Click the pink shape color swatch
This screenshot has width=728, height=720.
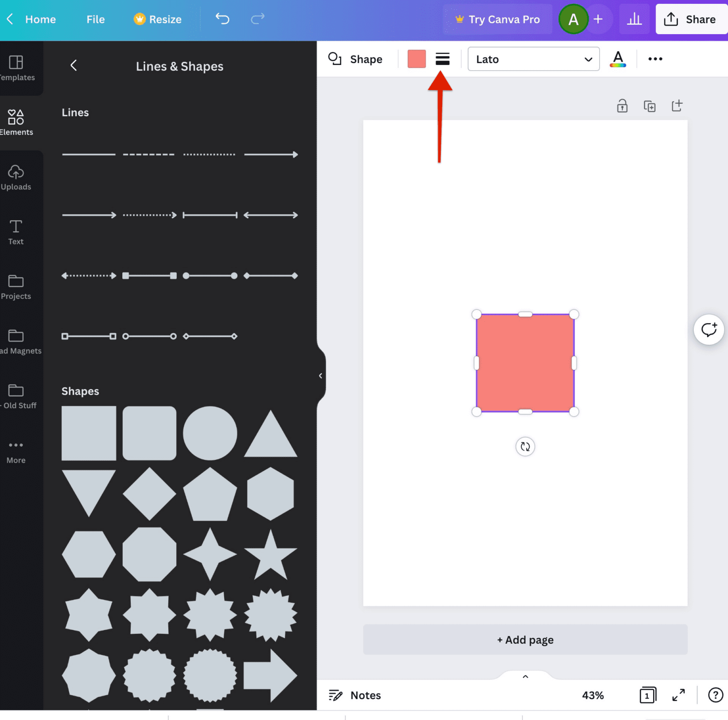tap(416, 59)
